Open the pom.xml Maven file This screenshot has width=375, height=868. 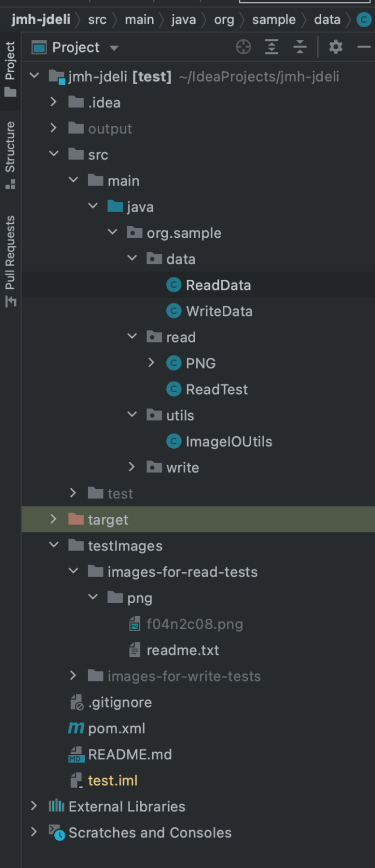117,728
